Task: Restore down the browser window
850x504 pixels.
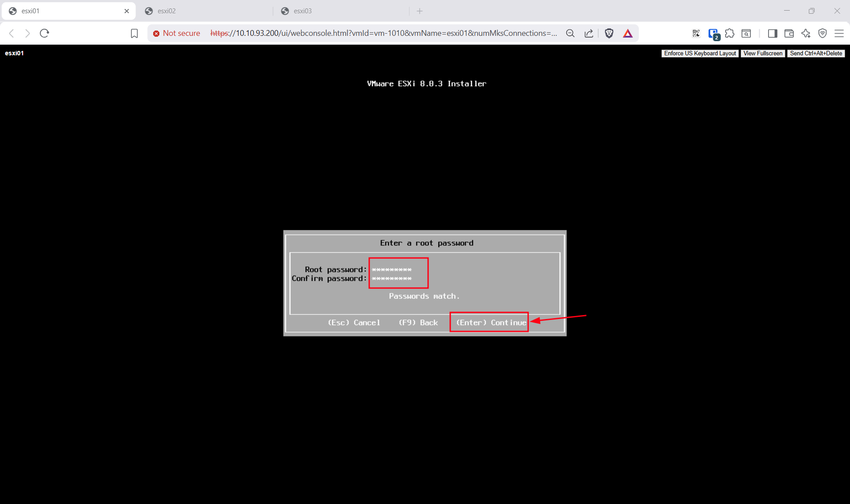Action: (x=811, y=11)
